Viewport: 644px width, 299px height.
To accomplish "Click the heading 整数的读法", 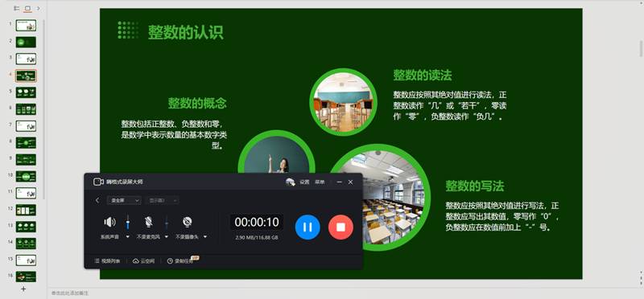I will [x=423, y=75].
